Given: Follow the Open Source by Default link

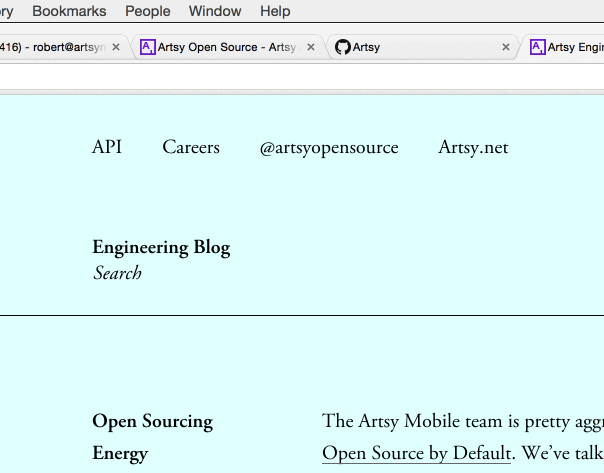Looking at the screenshot, I should (x=416, y=453).
